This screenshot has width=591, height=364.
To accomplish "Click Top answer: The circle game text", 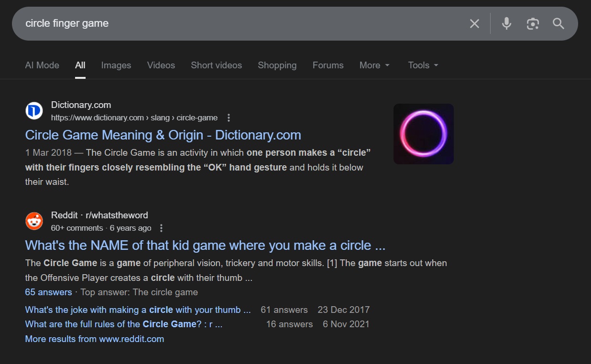I will point(139,292).
